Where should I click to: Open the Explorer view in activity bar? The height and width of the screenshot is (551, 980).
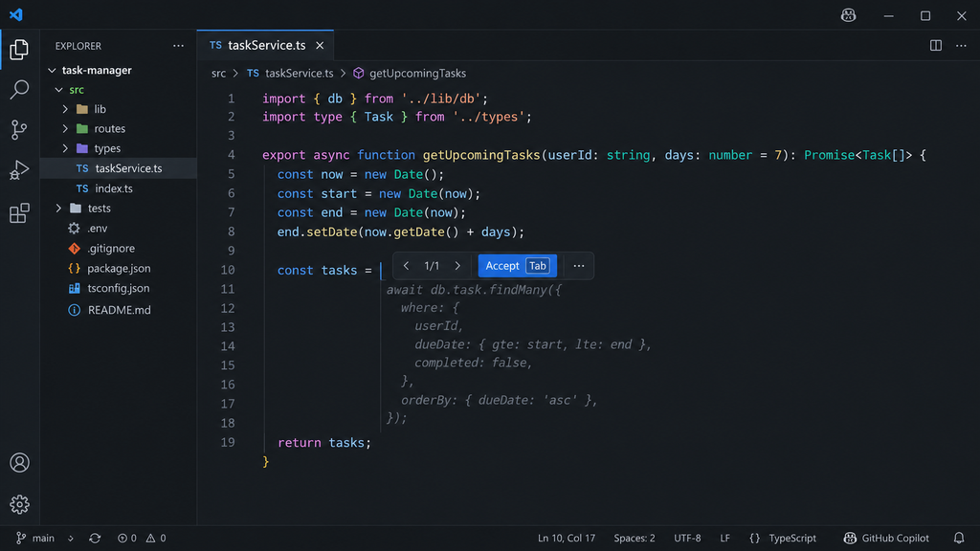point(19,50)
